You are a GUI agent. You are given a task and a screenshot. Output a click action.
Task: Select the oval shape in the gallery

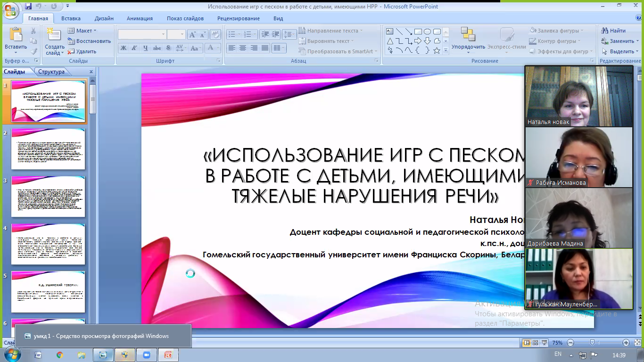tap(427, 32)
